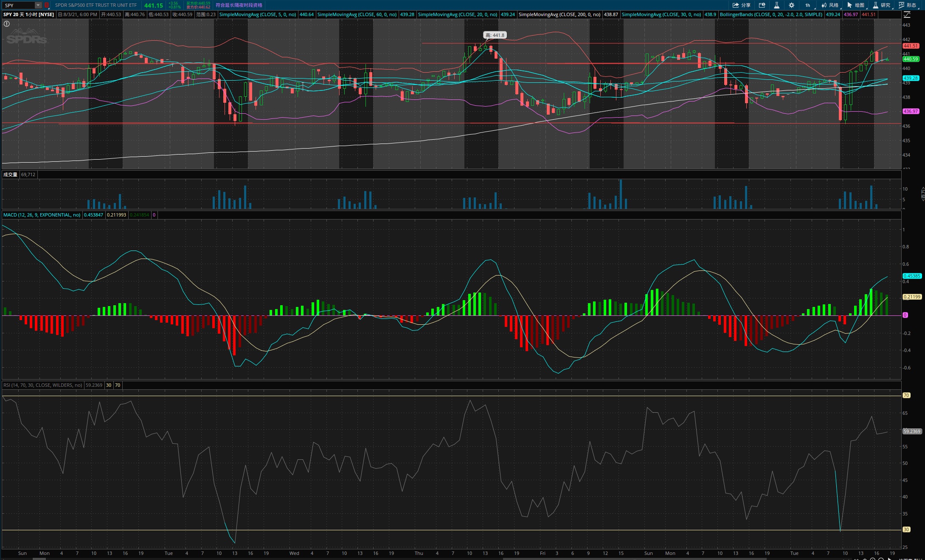Click the flask studies icon beside the gear
This screenshot has width=925, height=560.
776,5
